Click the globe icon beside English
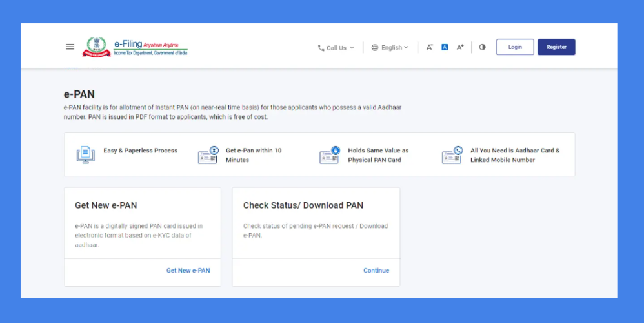 (x=374, y=48)
